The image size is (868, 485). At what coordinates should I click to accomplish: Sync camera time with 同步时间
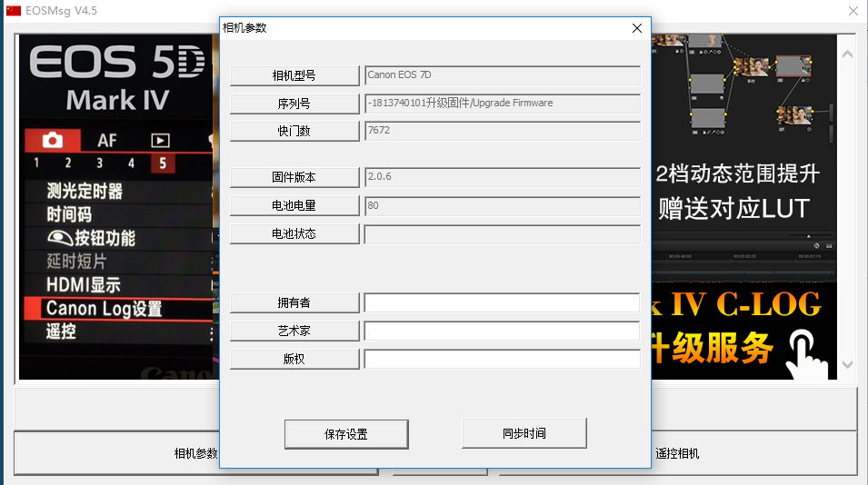pos(524,433)
